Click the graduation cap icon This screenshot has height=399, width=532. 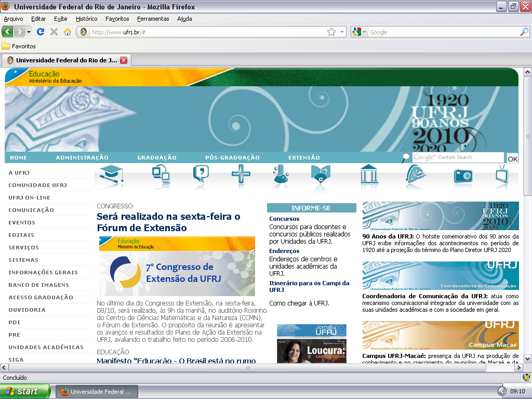(111, 174)
